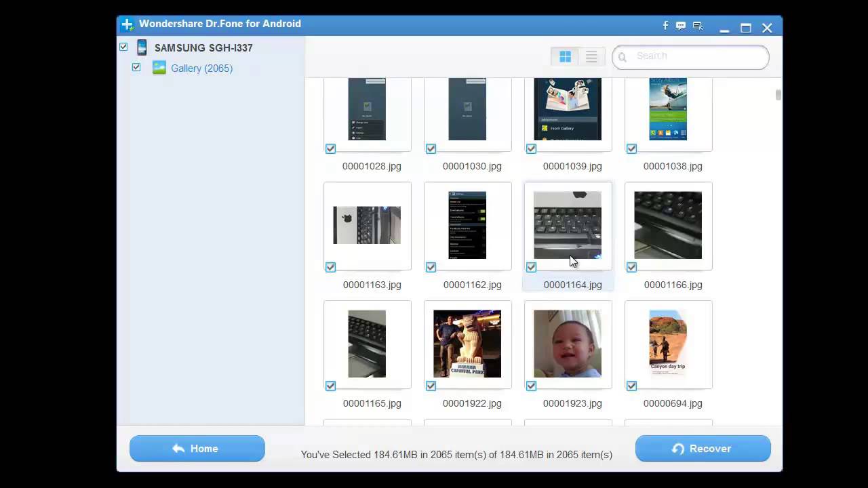The height and width of the screenshot is (488, 868).
Task: Go back using the Home button
Action: coord(197,449)
